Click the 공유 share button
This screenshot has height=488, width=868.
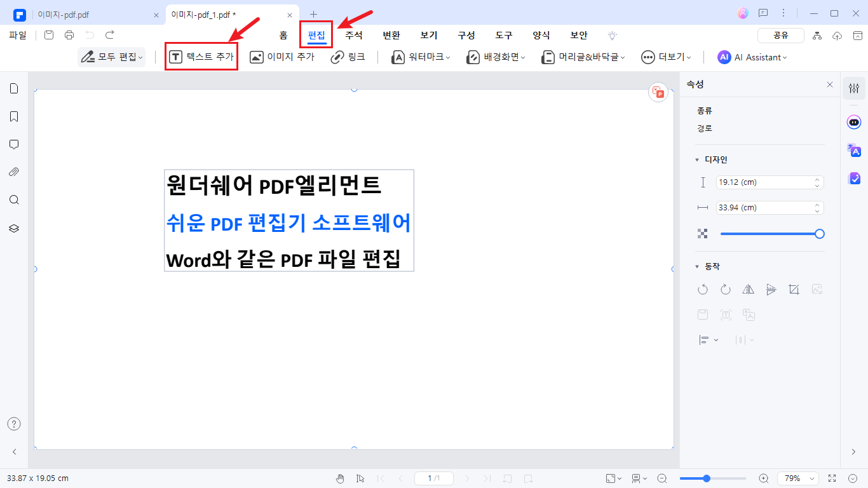point(781,36)
